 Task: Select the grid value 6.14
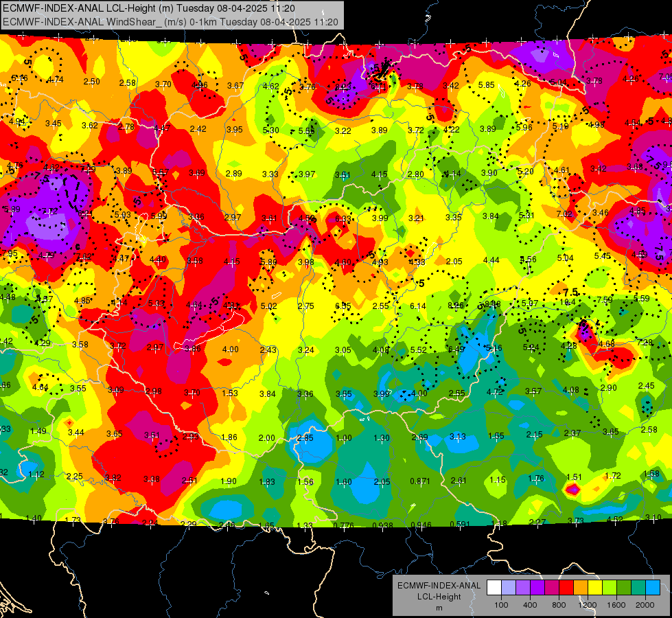[418, 306]
